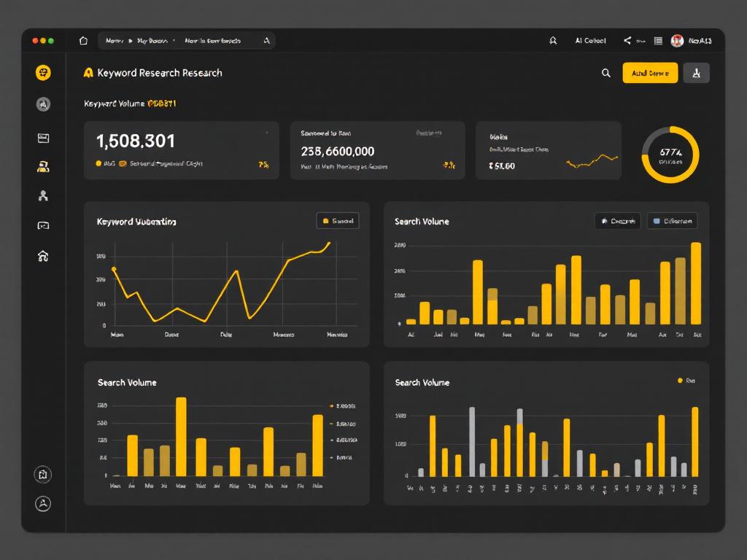
Task: Open the notifications bell in the top bar
Action: [554, 40]
